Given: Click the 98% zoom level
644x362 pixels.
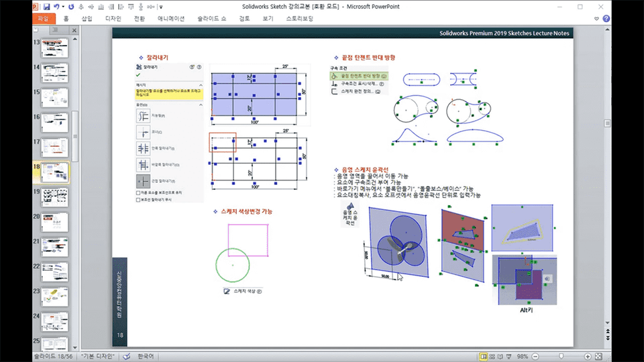Looking at the screenshot, I should pyautogui.click(x=523, y=357).
